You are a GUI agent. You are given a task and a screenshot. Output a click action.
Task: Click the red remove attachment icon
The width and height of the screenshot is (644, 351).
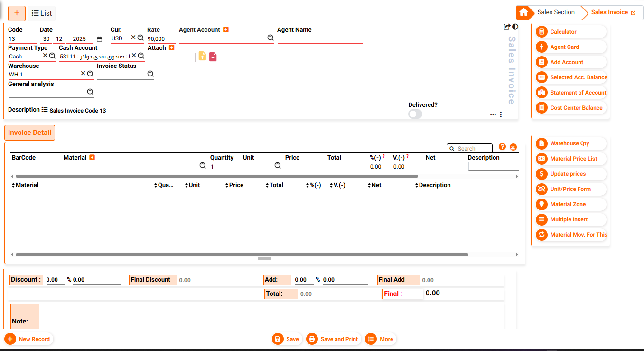click(x=213, y=56)
